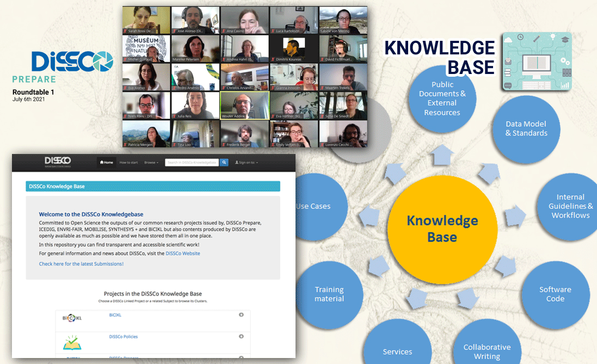Image resolution: width=597 pixels, height=364 pixels.
Task: Click the Software Code circle
Action: coord(555,294)
